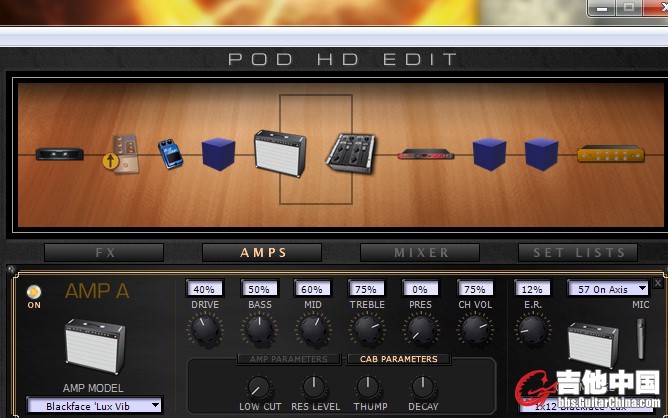The width and height of the screenshot is (668, 418).
Task: Select the first blue cube after red rack
Action: tap(489, 154)
